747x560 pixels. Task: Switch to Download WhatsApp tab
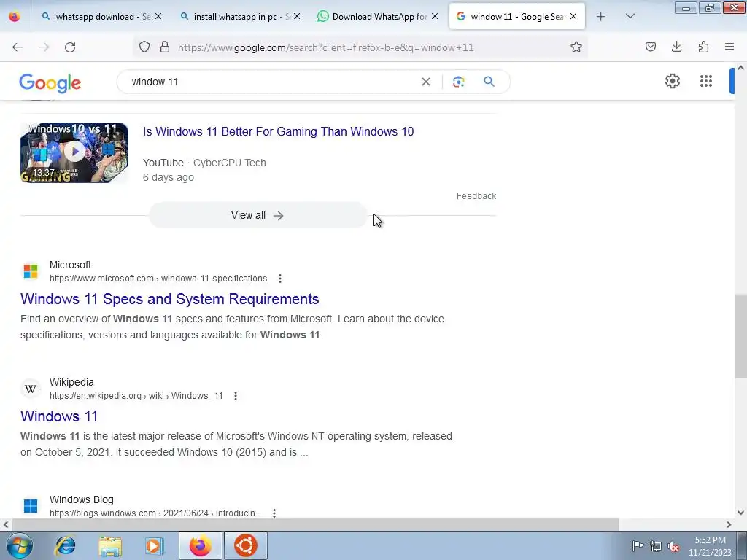click(x=378, y=17)
